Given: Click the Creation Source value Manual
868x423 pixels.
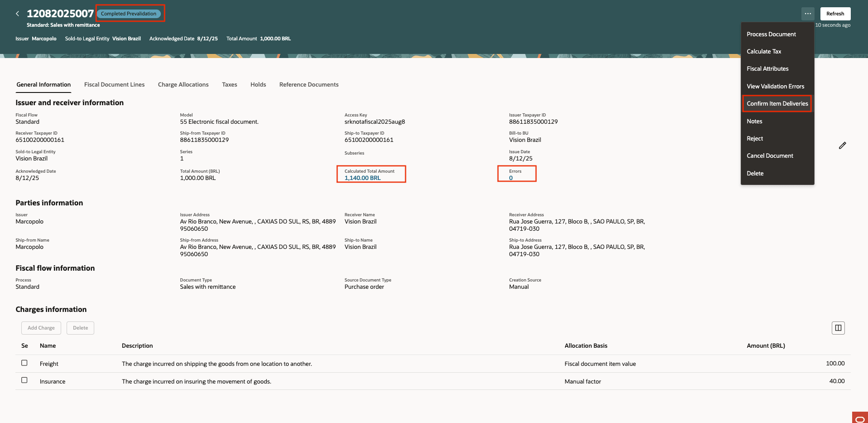Looking at the screenshot, I should 519,287.
